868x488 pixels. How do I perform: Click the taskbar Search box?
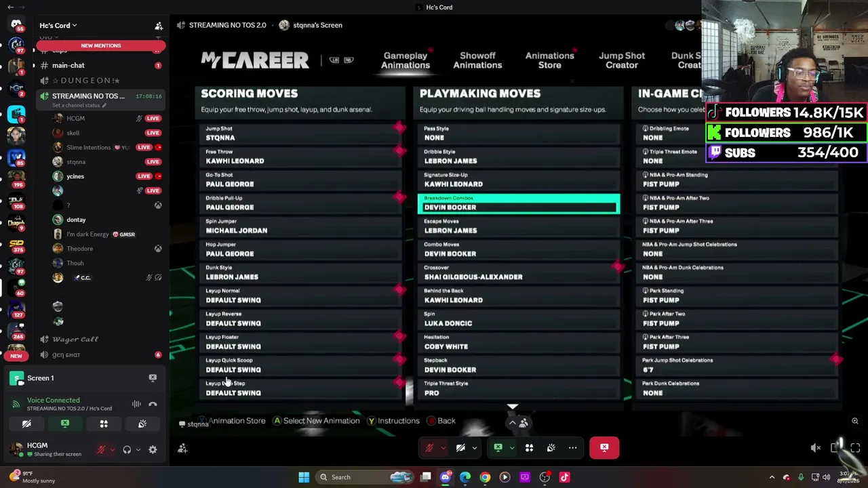pyautogui.click(x=366, y=477)
